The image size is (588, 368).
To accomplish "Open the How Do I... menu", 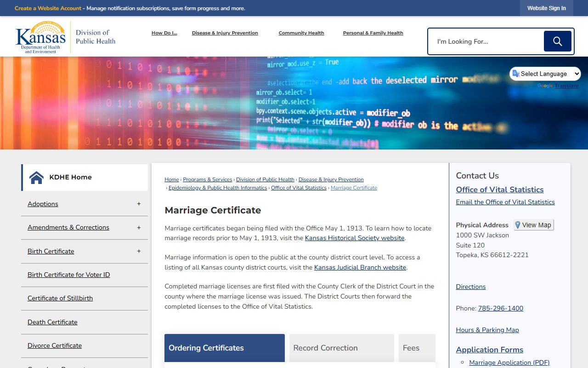I will [x=164, y=33].
